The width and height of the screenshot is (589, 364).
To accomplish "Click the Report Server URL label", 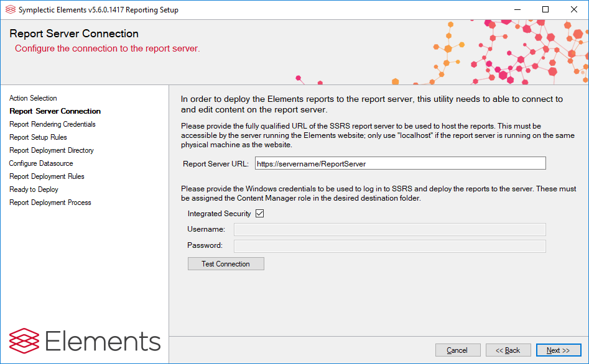I will click(x=216, y=164).
